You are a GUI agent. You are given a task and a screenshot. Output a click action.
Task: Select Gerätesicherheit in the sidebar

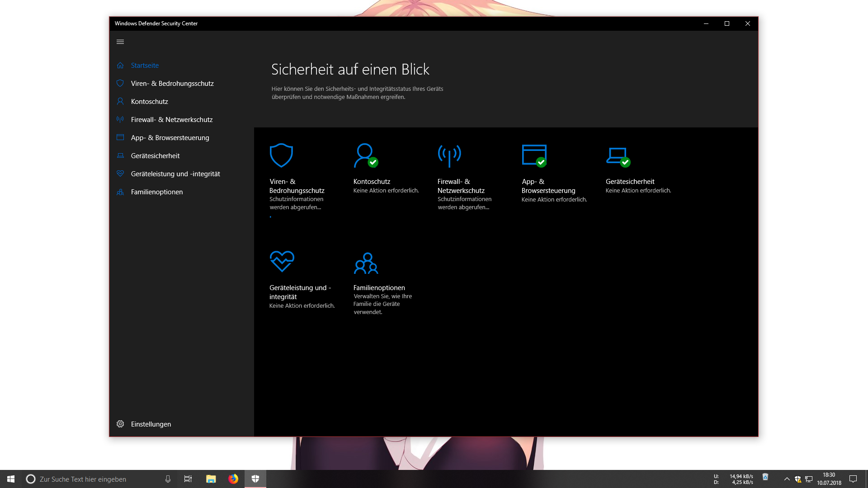(155, 155)
